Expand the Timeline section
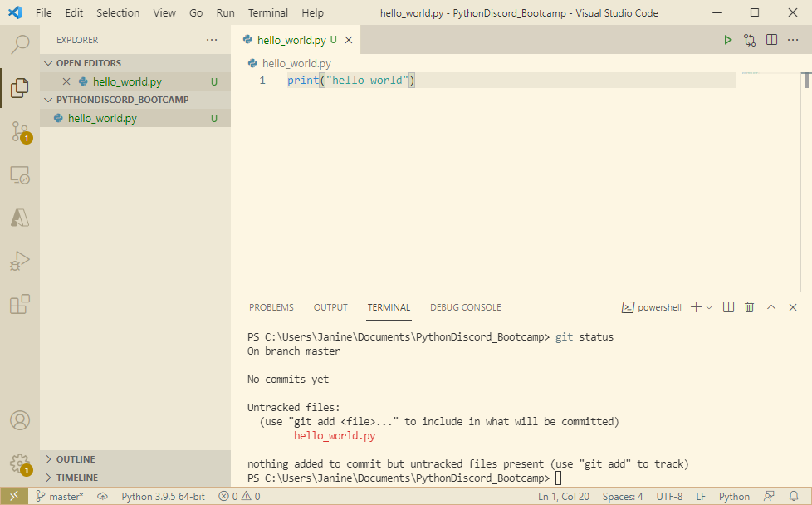 [135, 478]
